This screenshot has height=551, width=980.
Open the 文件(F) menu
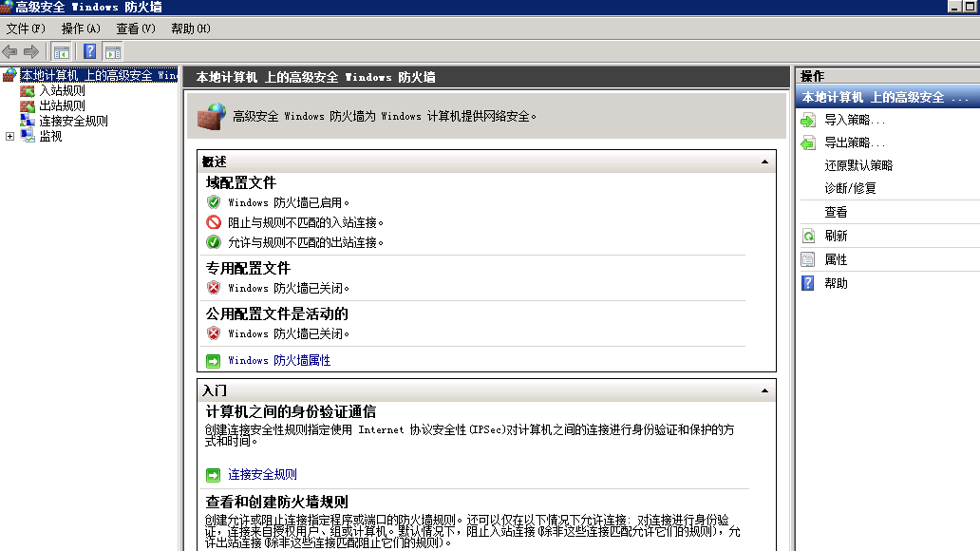26,28
